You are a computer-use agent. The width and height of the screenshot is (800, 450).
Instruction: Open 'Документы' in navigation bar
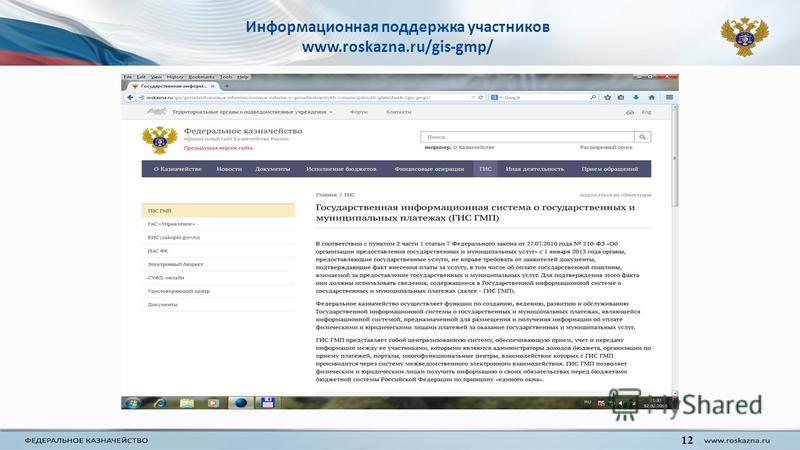tap(272, 169)
